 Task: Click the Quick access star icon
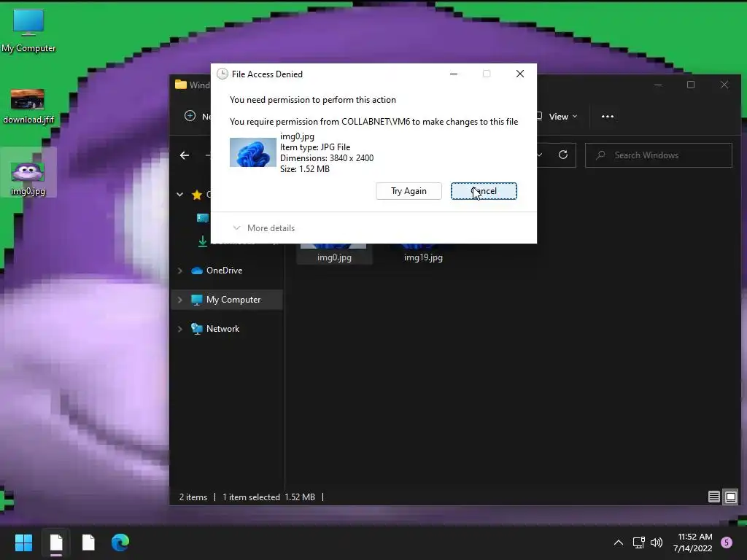point(197,194)
